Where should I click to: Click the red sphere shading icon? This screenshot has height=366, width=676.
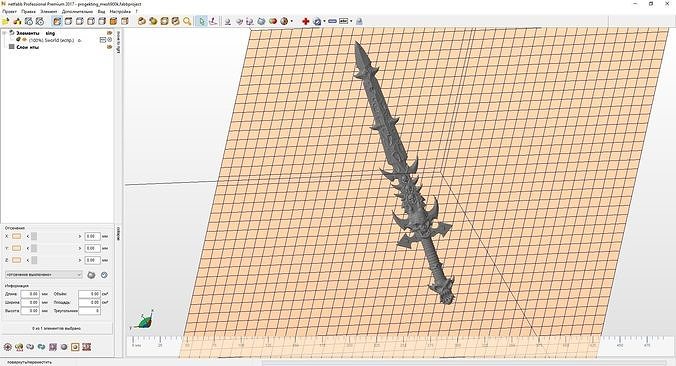coord(272,21)
